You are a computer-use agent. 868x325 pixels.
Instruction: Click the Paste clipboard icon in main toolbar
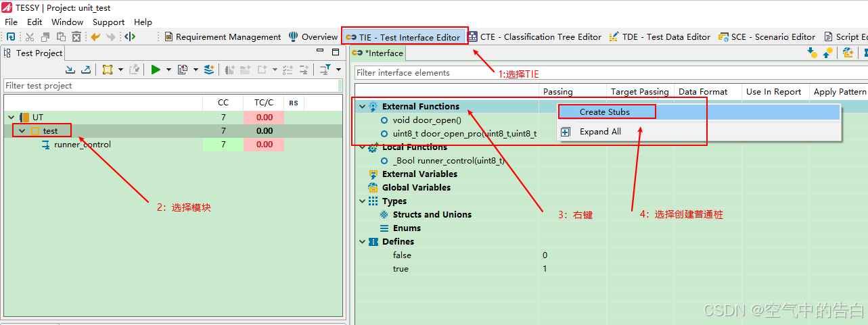pos(61,37)
